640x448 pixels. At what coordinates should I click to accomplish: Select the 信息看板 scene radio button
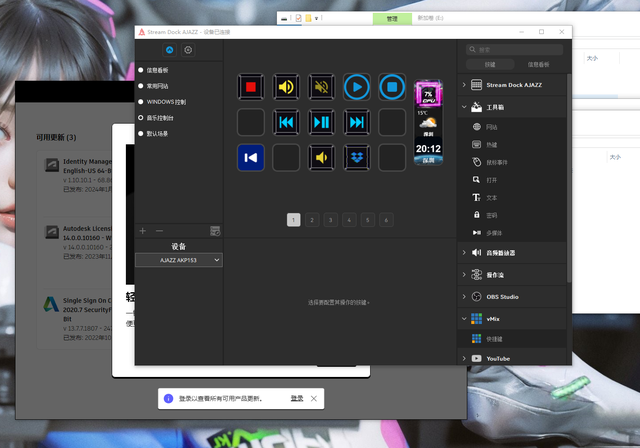140,70
